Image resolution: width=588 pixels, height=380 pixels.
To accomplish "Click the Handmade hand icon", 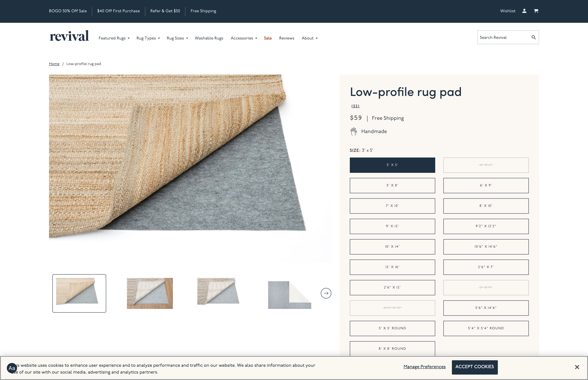I will point(353,131).
